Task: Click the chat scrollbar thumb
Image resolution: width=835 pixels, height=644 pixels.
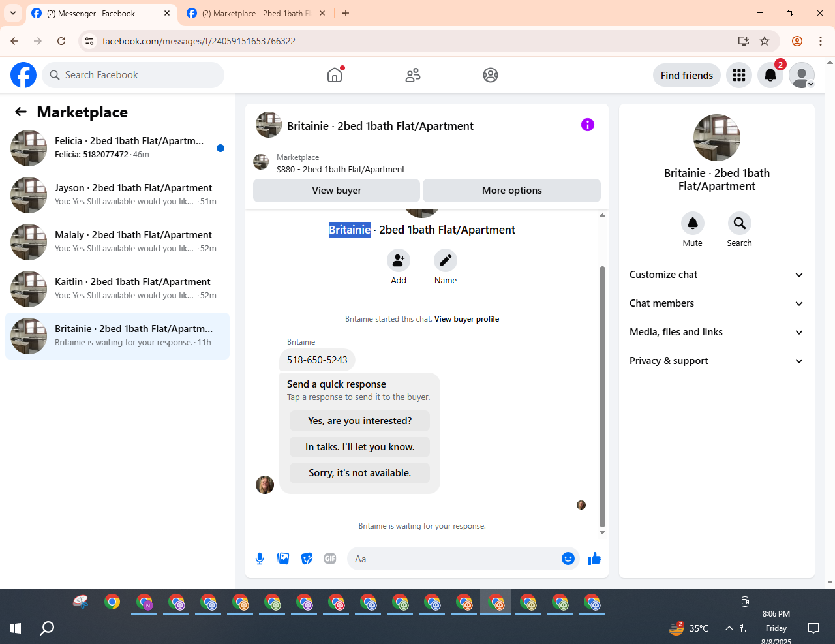Action: (x=602, y=396)
